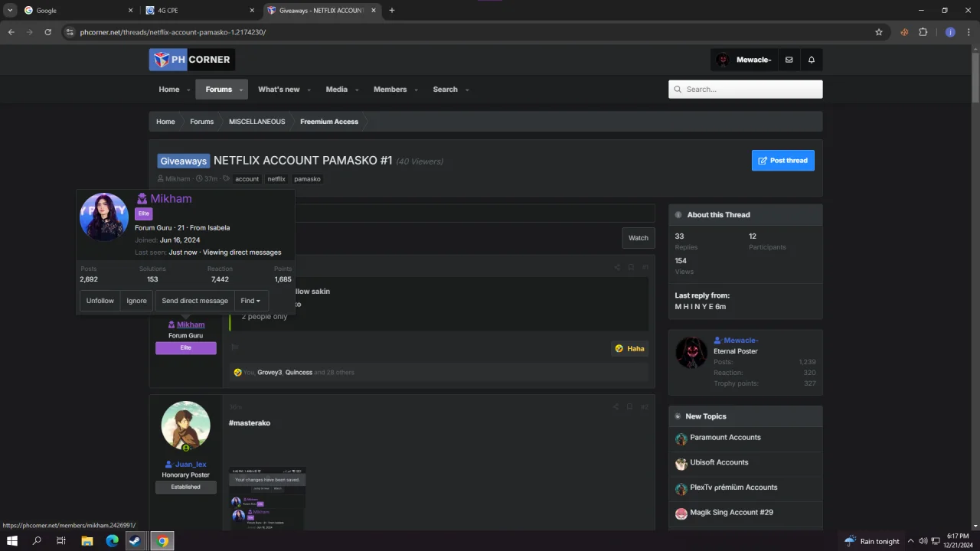Expand the Home menu dropdown arrow
This screenshot has width=980, height=551.
(188, 90)
